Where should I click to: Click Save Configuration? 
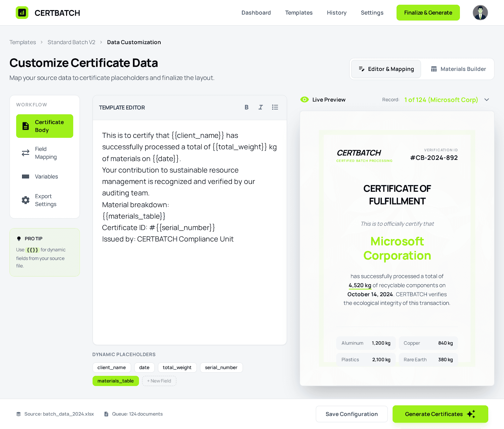tap(352, 414)
